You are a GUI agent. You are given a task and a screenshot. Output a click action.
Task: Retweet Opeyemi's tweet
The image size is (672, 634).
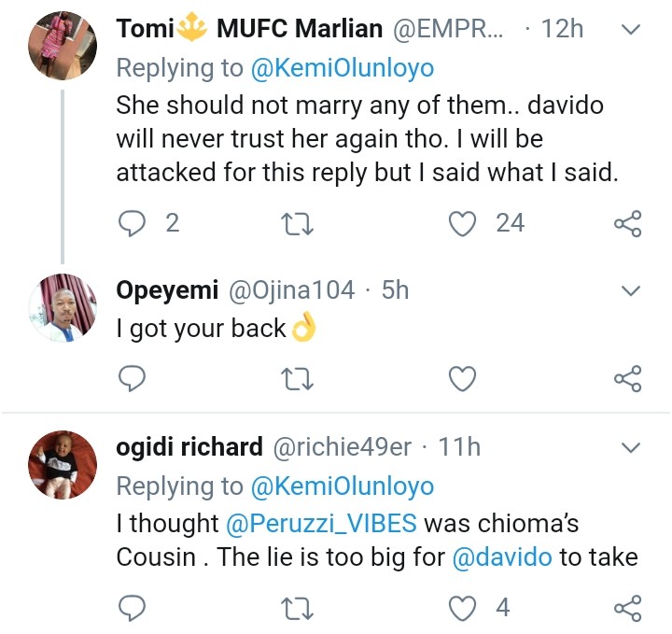tap(297, 379)
